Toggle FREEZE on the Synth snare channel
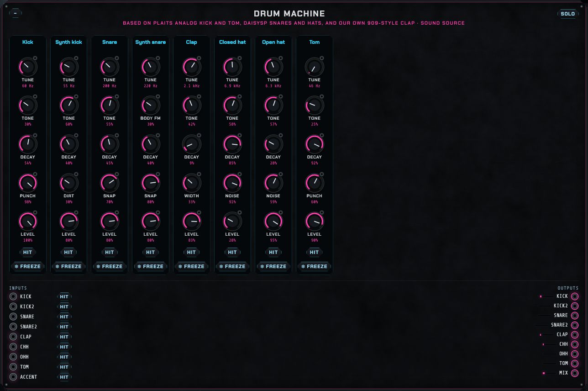Image resolution: width=588 pixels, height=391 pixels. click(x=151, y=266)
